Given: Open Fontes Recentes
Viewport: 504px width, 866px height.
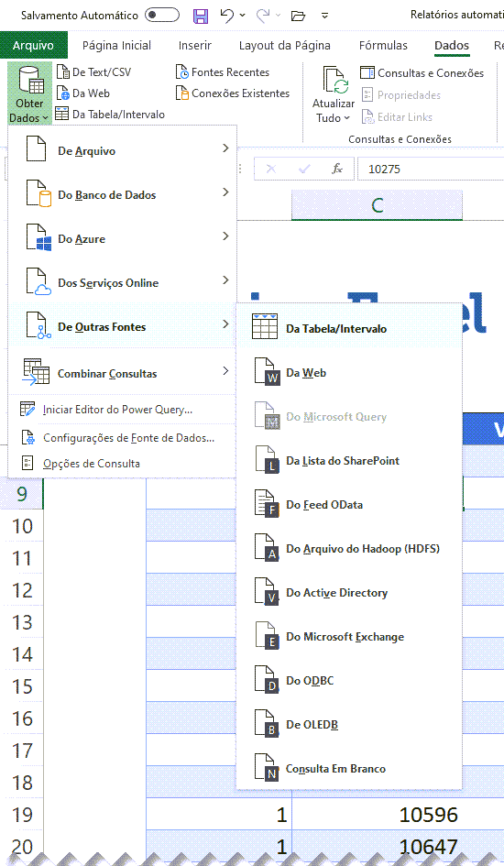Looking at the screenshot, I should [223, 71].
